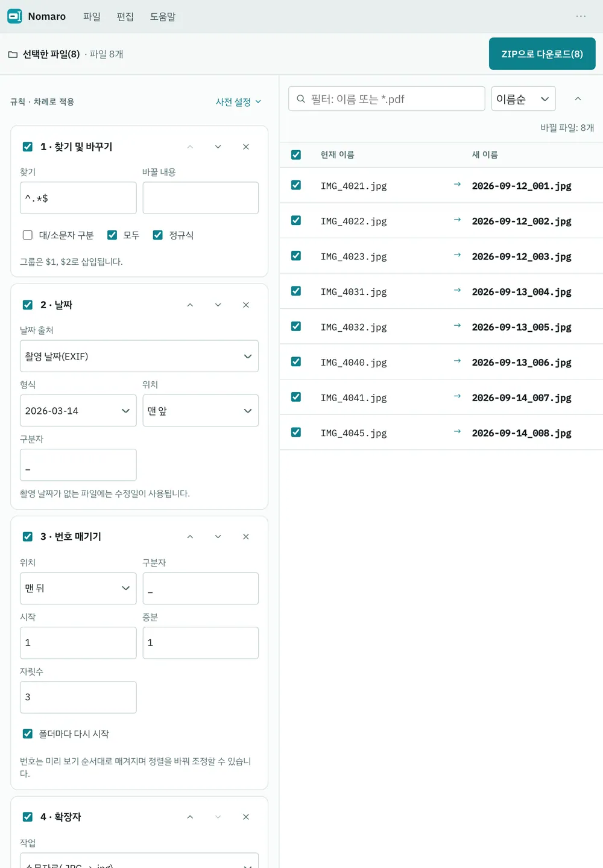Remove rule 4 확장자
603x868 pixels.
coord(246,817)
